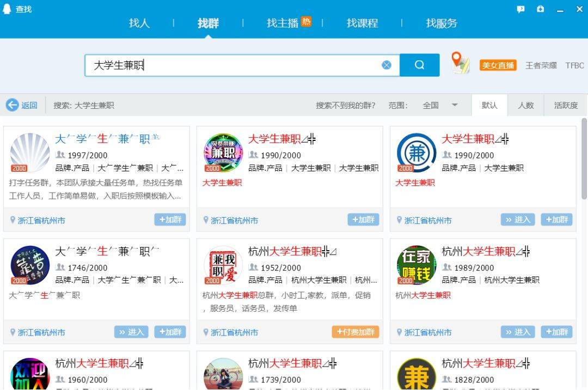
Task: Click 浙江省杭州市 in the 1989/2000 card
Action: click(428, 333)
